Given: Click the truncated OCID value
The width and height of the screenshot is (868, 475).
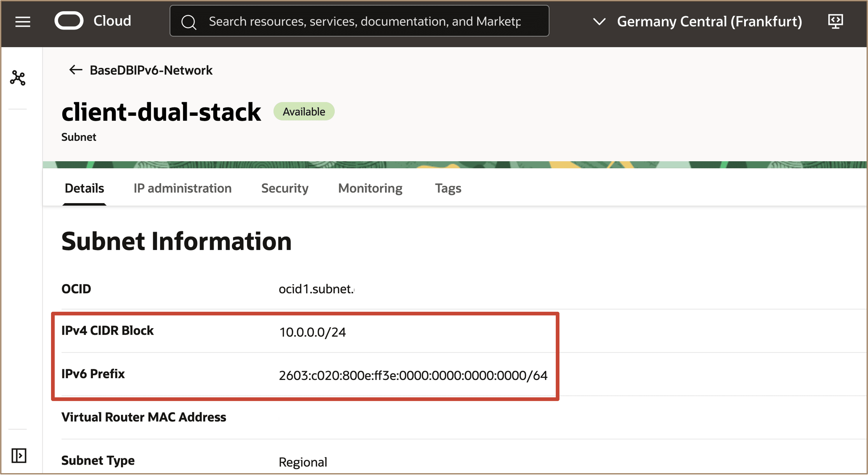Looking at the screenshot, I should point(316,289).
